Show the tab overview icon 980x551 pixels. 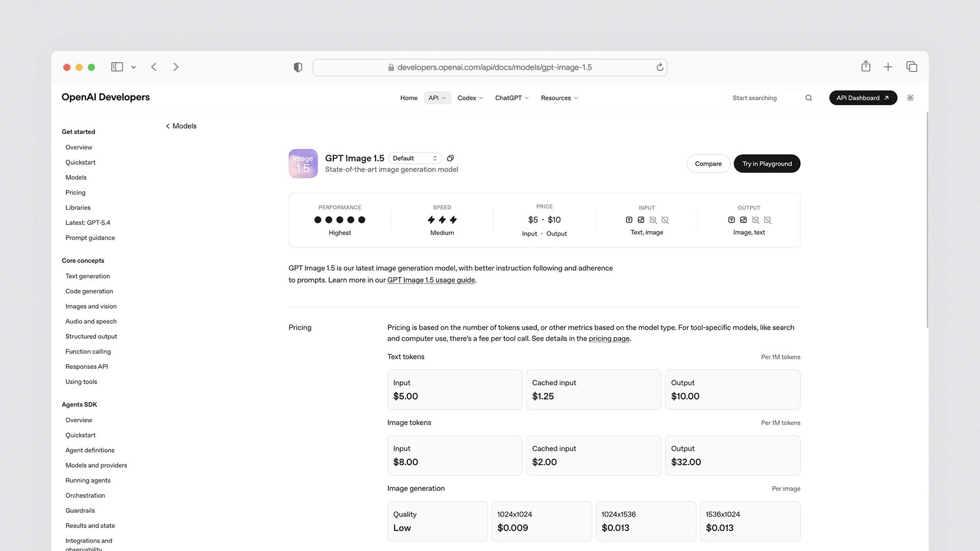pos(912,67)
